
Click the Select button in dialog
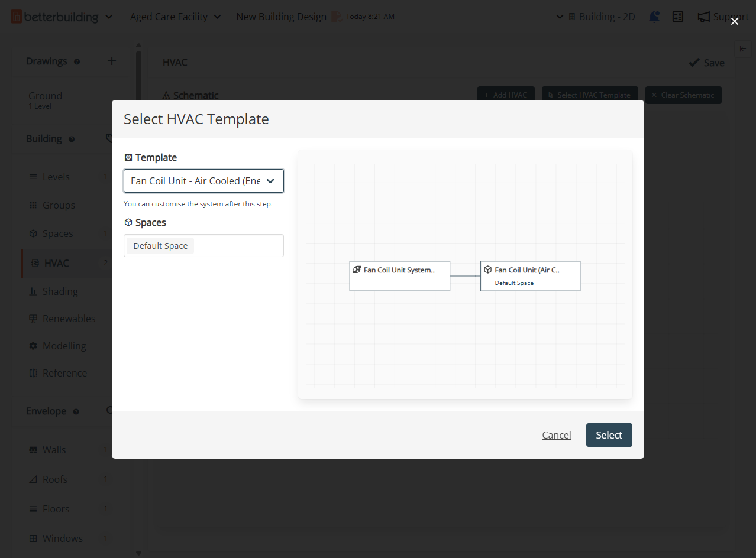[609, 435]
